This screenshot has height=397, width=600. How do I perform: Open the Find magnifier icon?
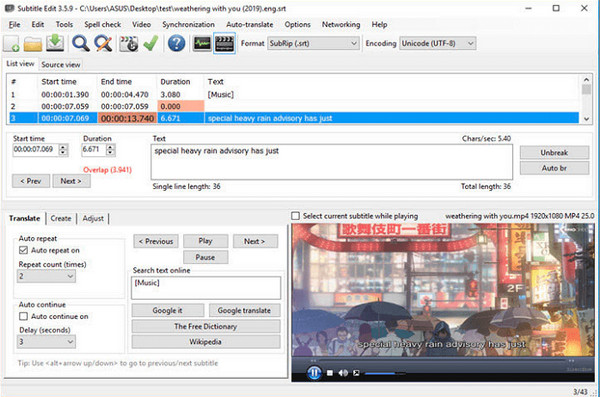(x=81, y=44)
